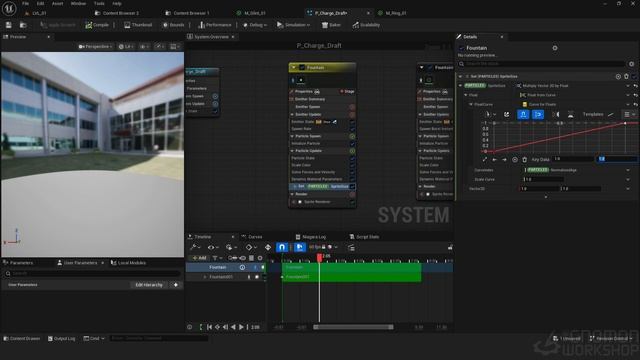Switch to the Curves tab
640x360 pixels.
(252, 237)
